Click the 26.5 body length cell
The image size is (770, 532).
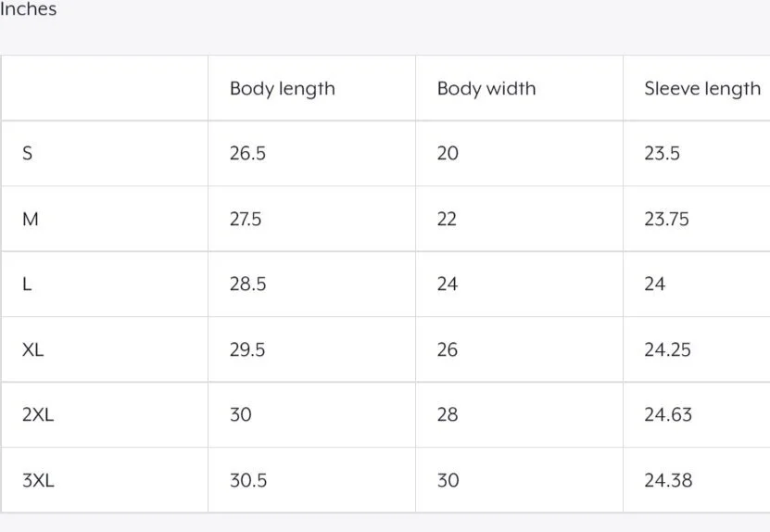pyautogui.click(x=247, y=154)
